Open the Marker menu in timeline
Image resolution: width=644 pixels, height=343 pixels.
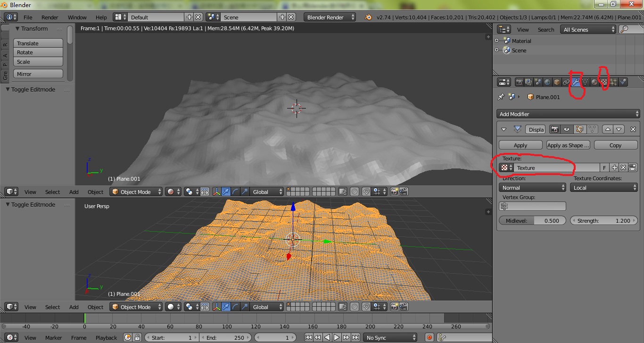[x=54, y=338]
